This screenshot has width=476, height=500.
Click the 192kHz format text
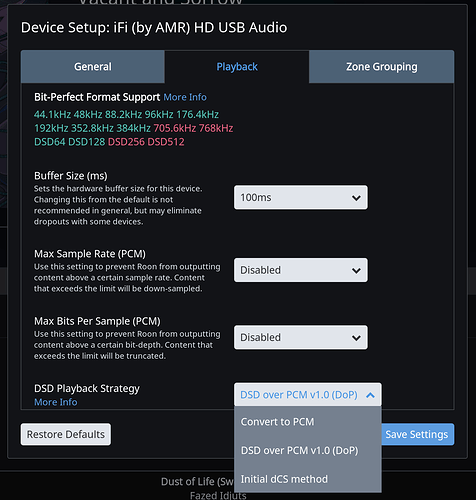click(x=51, y=128)
